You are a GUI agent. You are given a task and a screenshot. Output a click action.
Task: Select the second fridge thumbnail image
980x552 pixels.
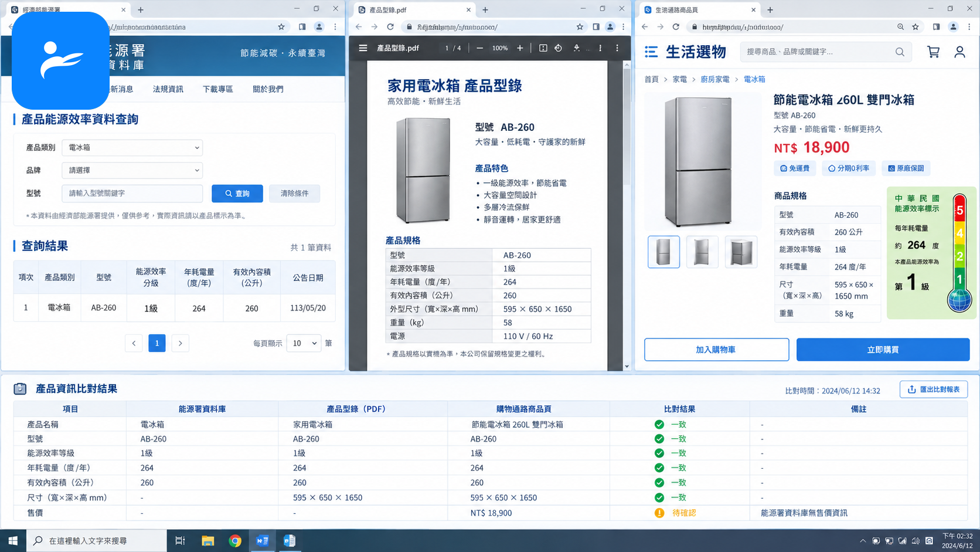(x=702, y=252)
